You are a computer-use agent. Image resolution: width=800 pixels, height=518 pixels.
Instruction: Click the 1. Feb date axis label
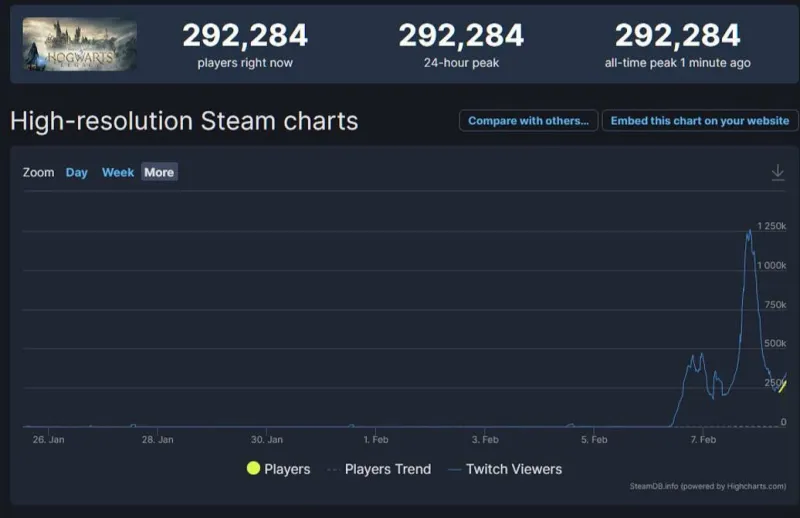click(x=376, y=439)
